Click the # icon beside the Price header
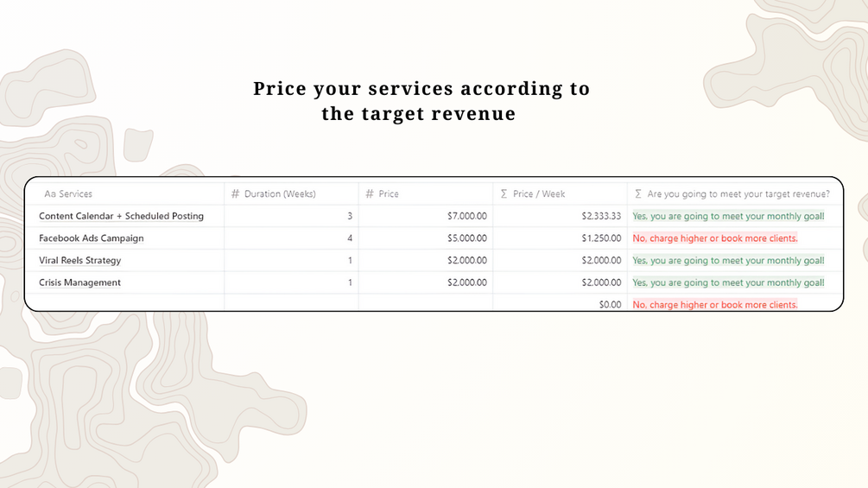 pyautogui.click(x=370, y=194)
